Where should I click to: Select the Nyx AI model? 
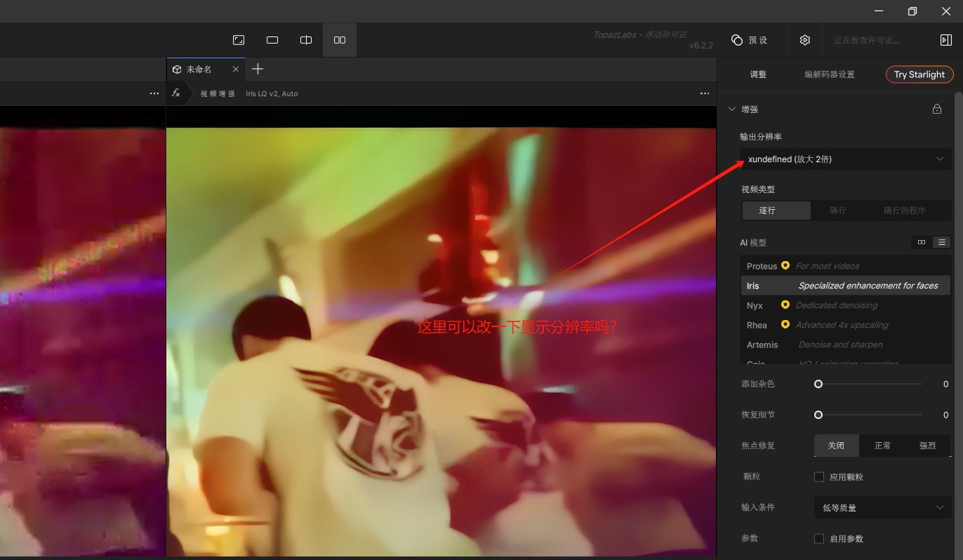click(x=846, y=305)
